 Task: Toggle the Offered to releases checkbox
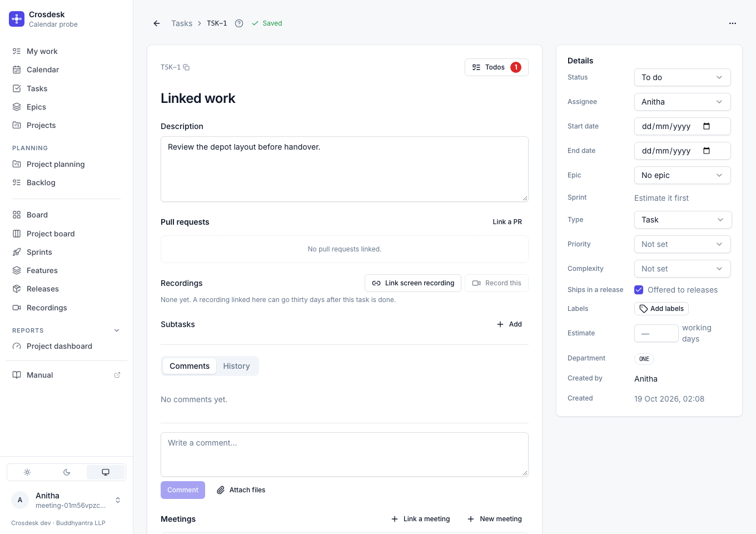[639, 290]
